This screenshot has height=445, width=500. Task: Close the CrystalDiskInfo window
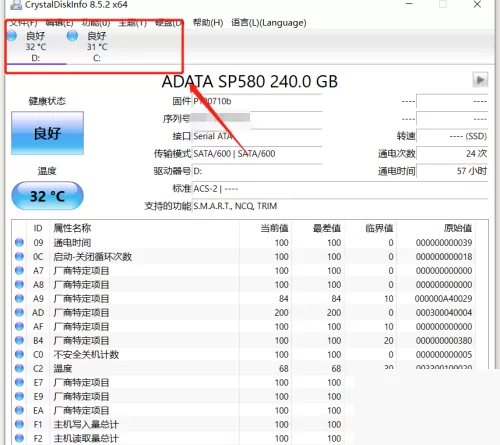click(477, 4)
